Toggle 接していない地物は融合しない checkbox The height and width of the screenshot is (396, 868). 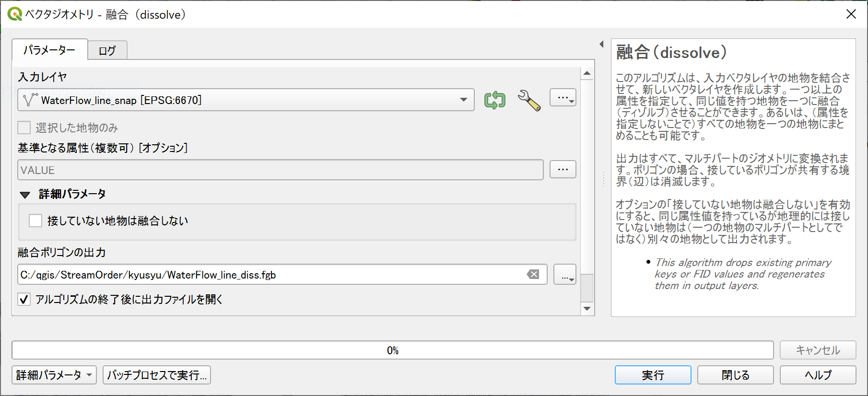click(35, 221)
